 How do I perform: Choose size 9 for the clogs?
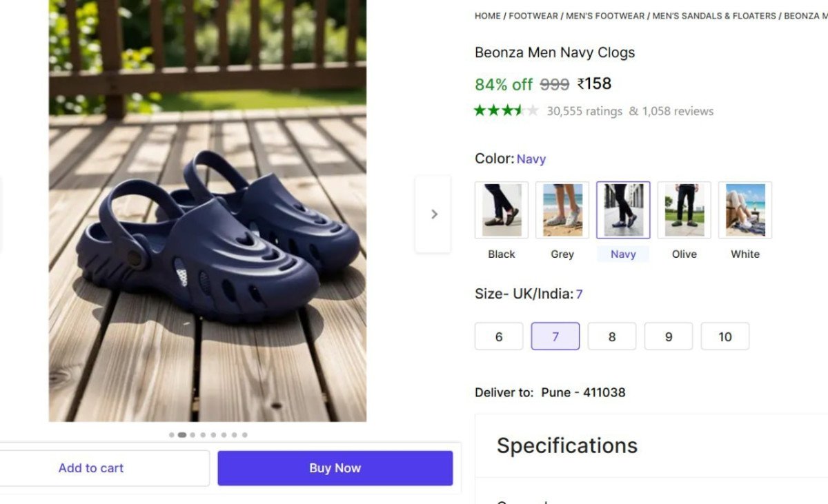coord(668,336)
